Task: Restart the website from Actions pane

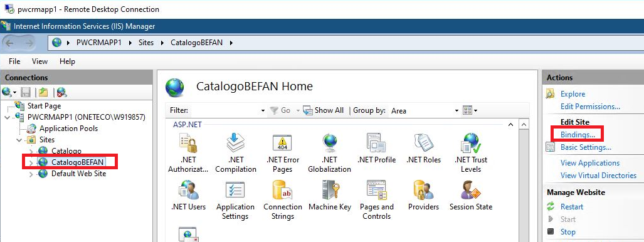Action: [x=572, y=207]
